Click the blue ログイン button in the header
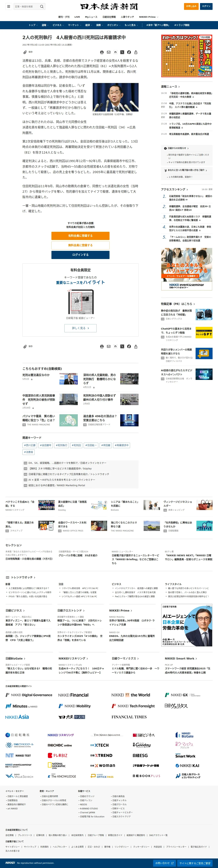 206,6
